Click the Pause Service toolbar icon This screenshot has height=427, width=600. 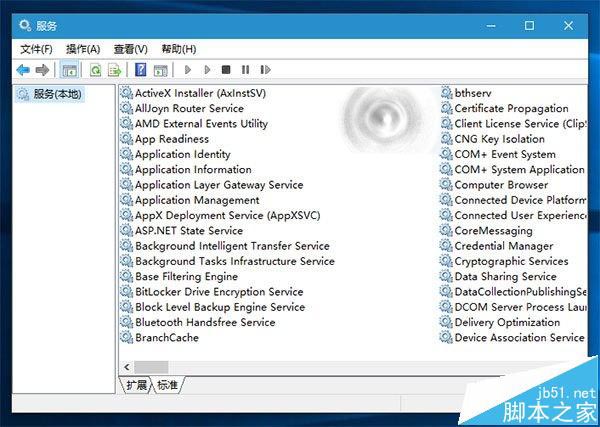point(245,70)
